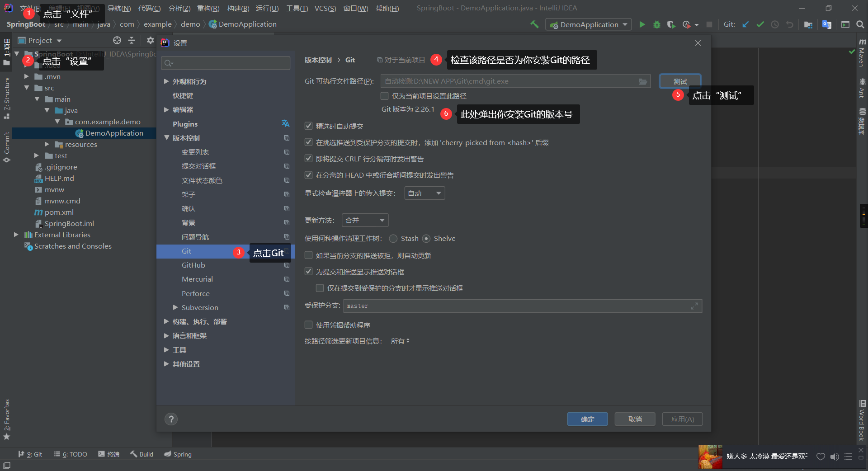Expand the protected branches field icon
868x471 pixels.
694,306
